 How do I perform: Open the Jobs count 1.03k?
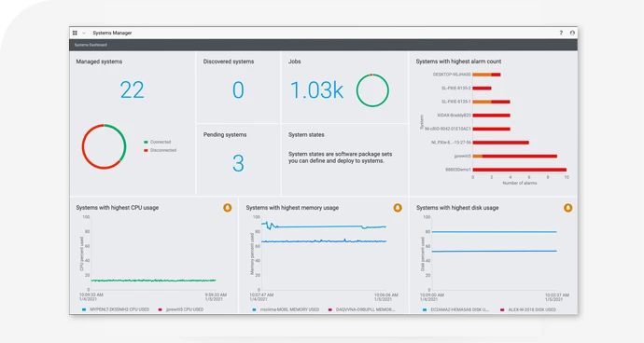[316, 90]
